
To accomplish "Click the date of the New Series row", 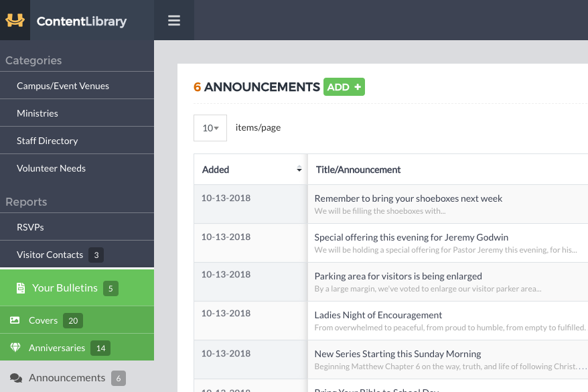I will (226, 353).
